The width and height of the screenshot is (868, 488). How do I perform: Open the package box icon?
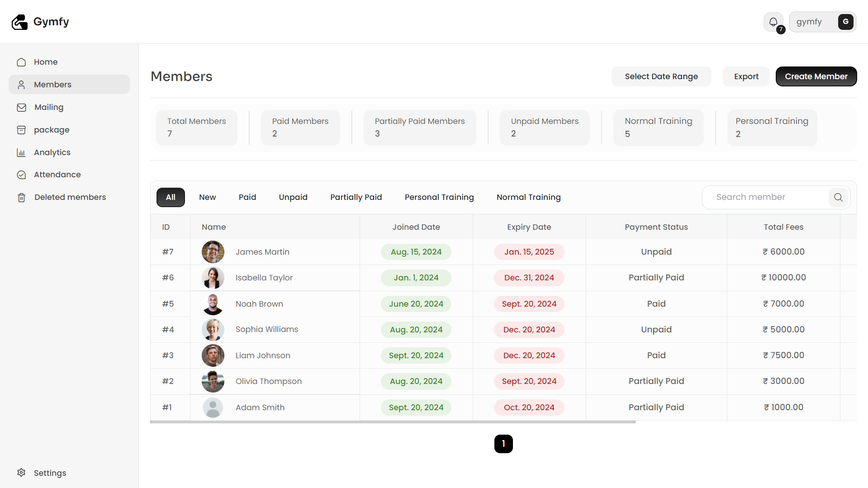point(21,130)
